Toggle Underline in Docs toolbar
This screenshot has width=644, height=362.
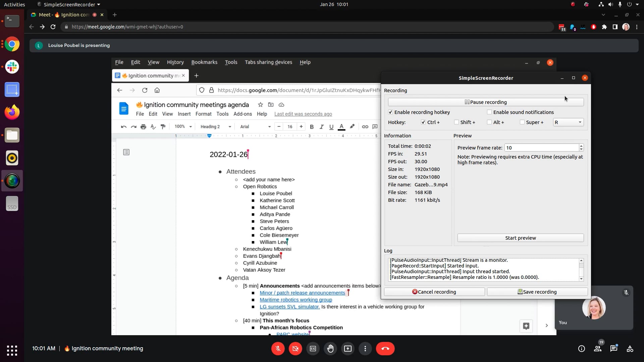click(x=331, y=127)
